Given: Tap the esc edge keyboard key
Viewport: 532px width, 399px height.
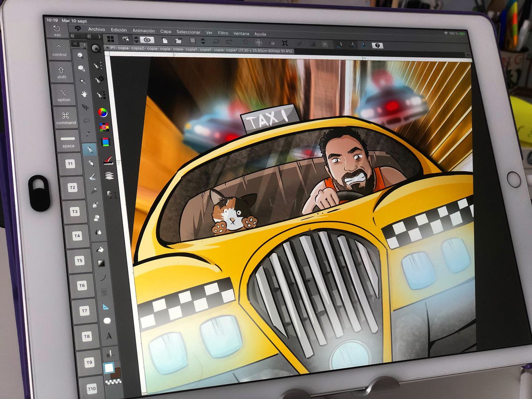Looking at the screenshot, I should point(57,31).
